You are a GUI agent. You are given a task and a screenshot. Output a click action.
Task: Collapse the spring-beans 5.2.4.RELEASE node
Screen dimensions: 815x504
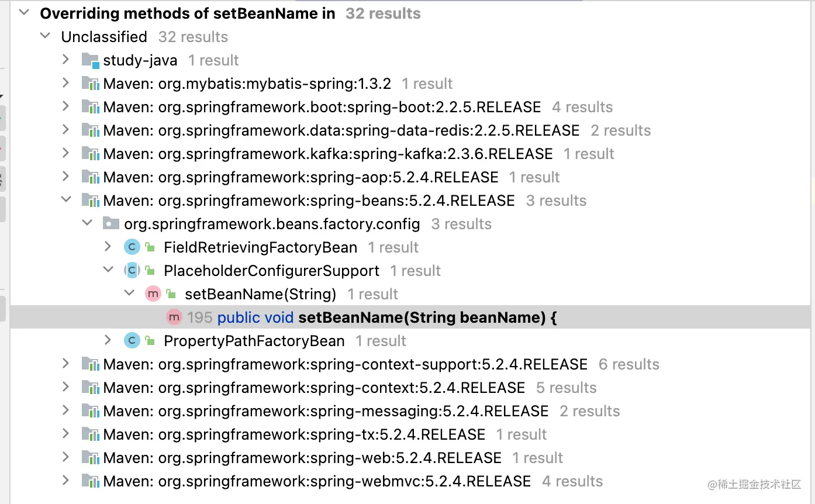pyautogui.click(x=66, y=200)
